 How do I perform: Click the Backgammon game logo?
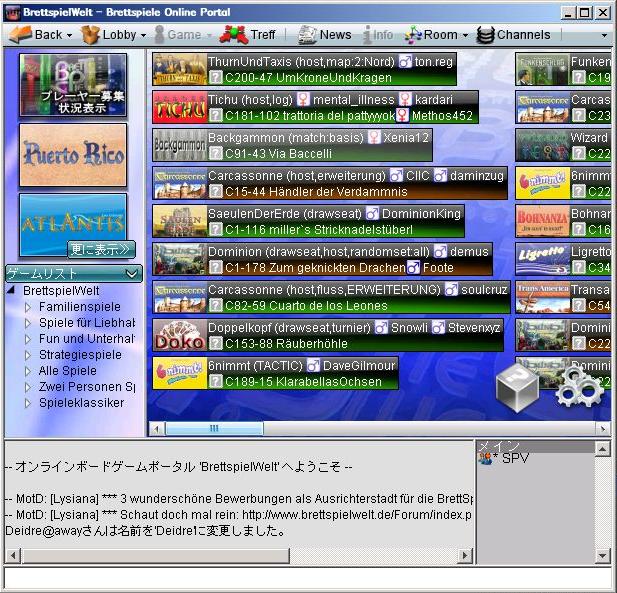coord(180,145)
